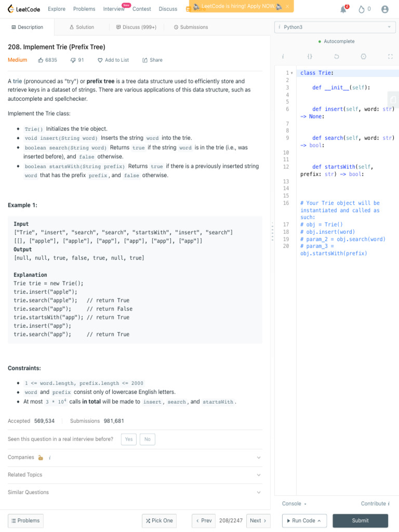Open the notifications bell
399x532 pixels.
(x=343, y=9)
